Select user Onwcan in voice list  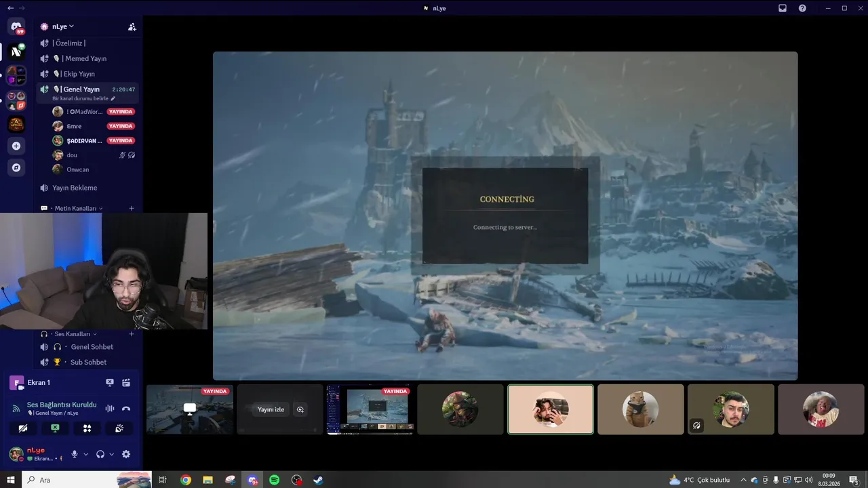tap(94, 169)
